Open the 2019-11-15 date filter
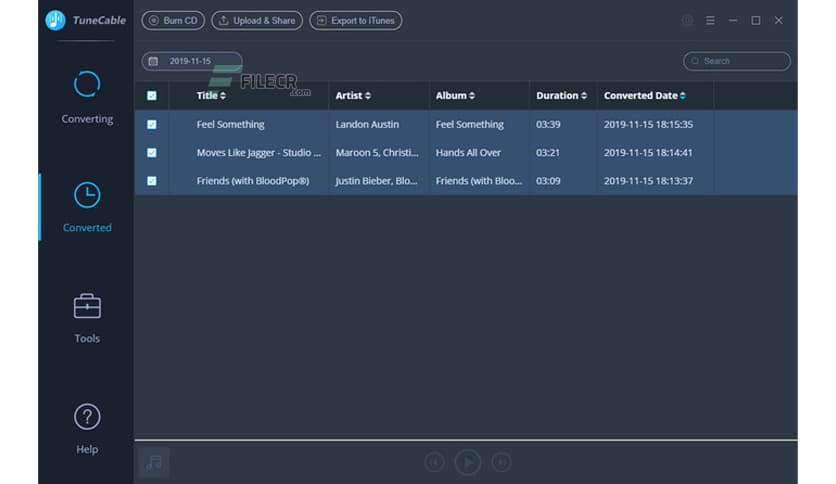This screenshot has height=484, width=836. [x=192, y=61]
